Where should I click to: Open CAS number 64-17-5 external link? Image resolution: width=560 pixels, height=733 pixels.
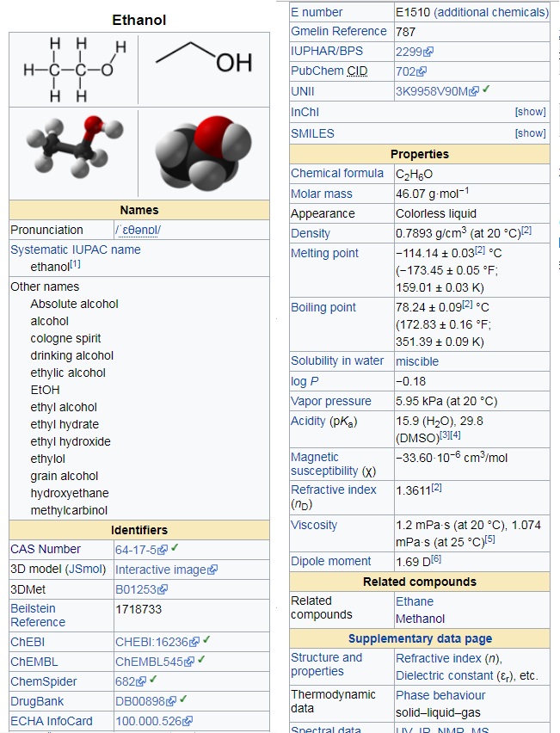click(136, 550)
